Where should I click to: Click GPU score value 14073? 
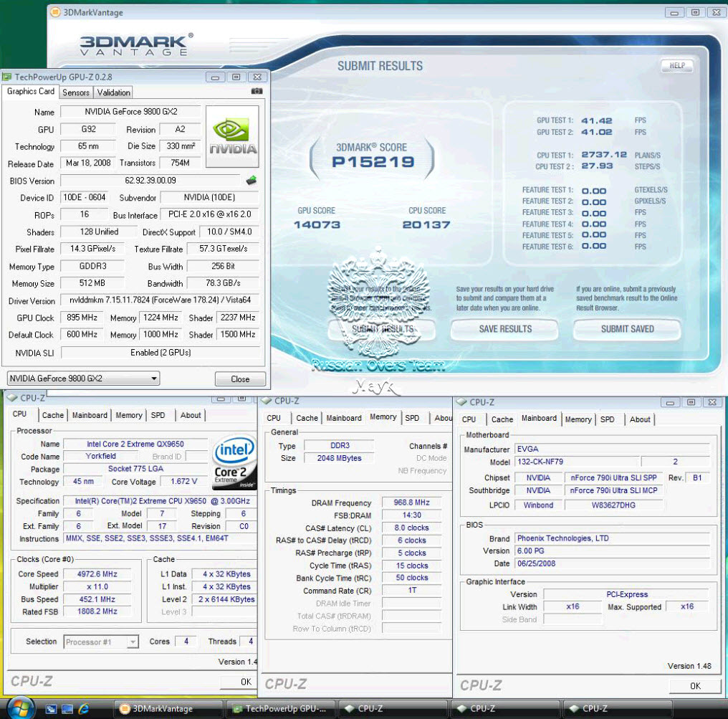(x=317, y=225)
